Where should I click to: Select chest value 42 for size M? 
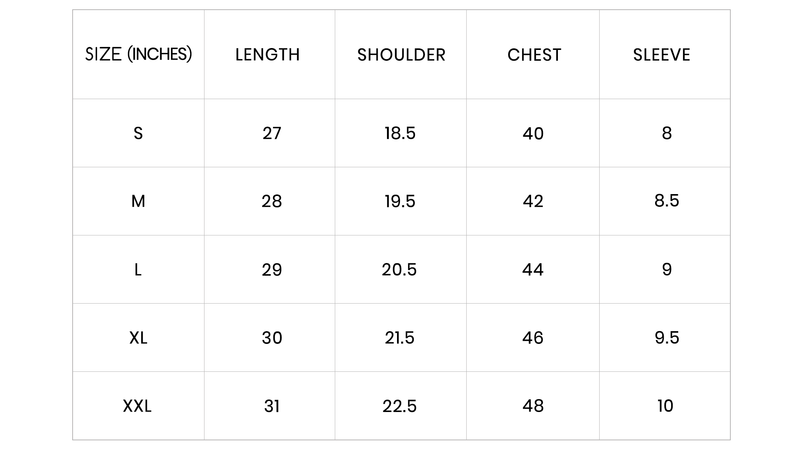[533, 201]
